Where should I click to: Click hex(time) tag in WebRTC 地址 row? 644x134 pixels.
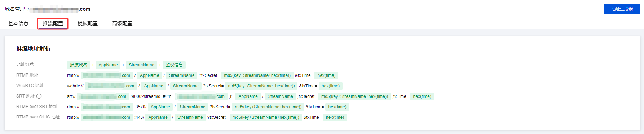pyautogui.click(x=331, y=86)
